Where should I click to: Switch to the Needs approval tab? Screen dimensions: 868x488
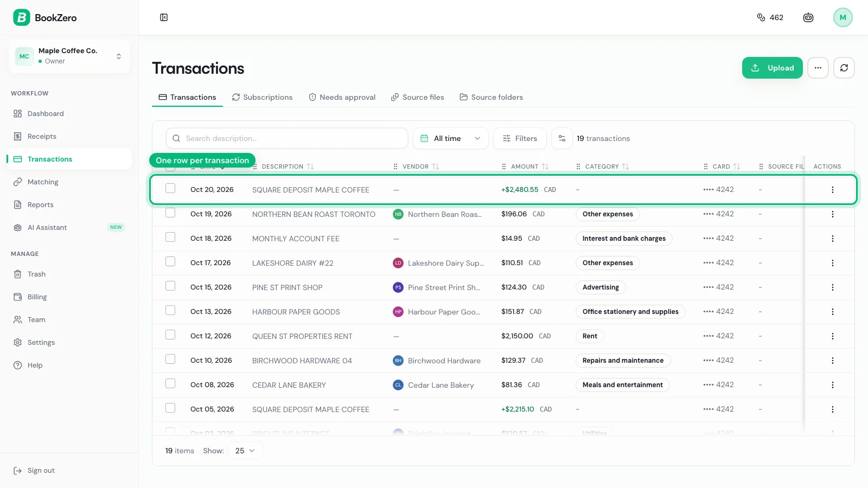pos(342,97)
